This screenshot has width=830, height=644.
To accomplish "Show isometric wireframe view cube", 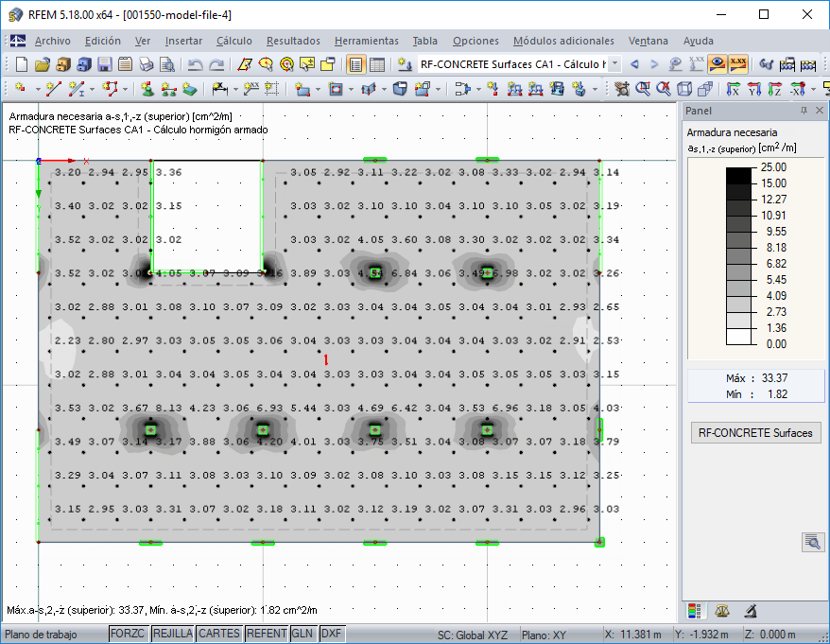I will tap(683, 89).
